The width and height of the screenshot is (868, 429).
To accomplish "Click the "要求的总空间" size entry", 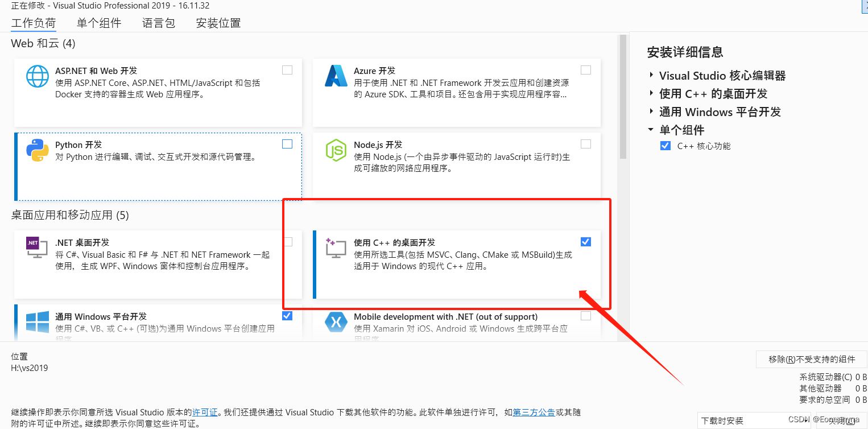I will (833, 399).
